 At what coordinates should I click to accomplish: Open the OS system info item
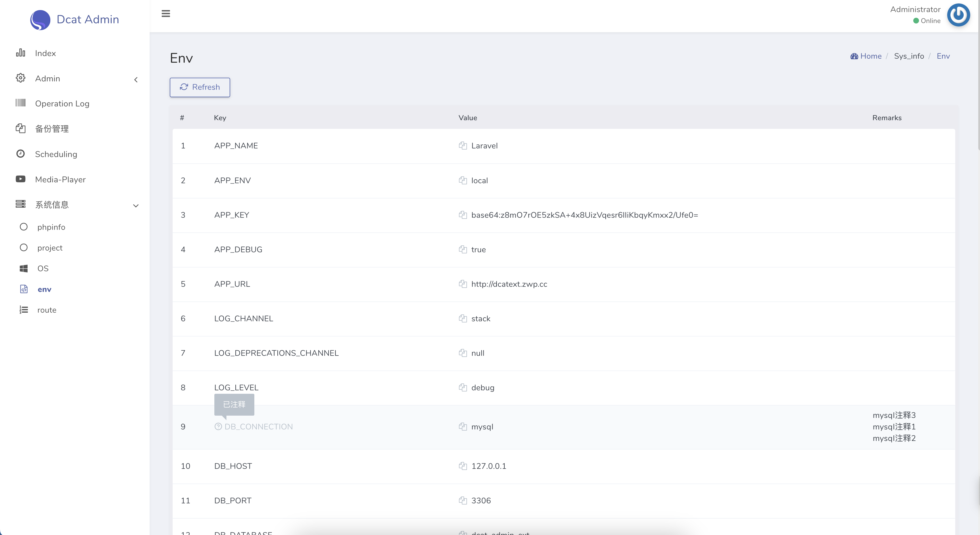coord(43,268)
